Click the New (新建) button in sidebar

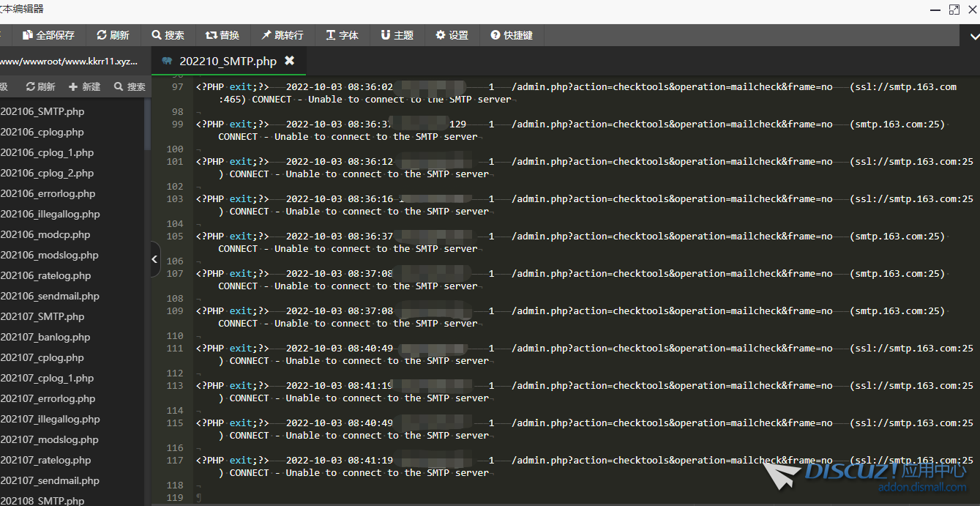84,86
